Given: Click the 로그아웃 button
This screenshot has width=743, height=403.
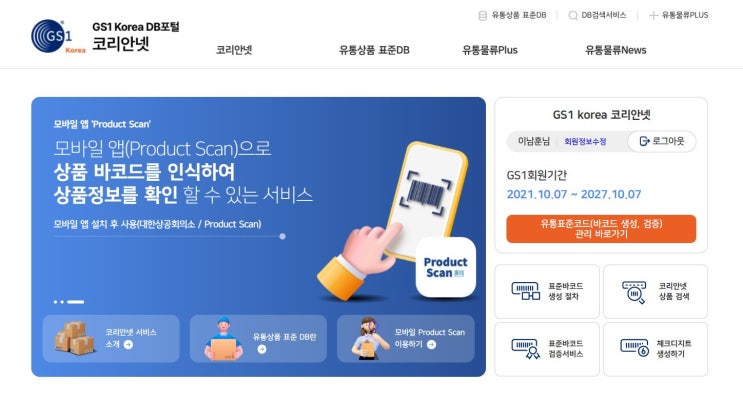Looking at the screenshot, I should (661, 141).
